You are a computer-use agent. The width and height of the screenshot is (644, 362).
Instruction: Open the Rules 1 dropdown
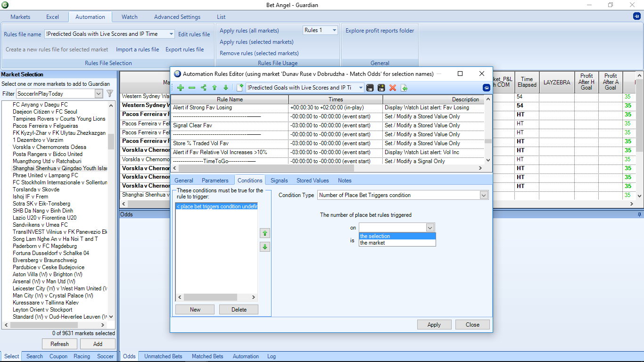(x=334, y=30)
